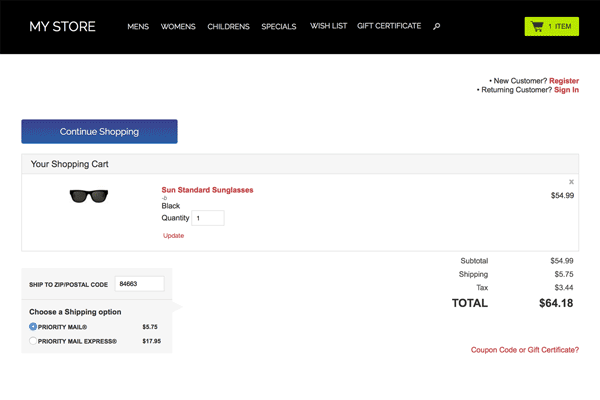
Task: Click the Update quantity link
Action: 173,236
